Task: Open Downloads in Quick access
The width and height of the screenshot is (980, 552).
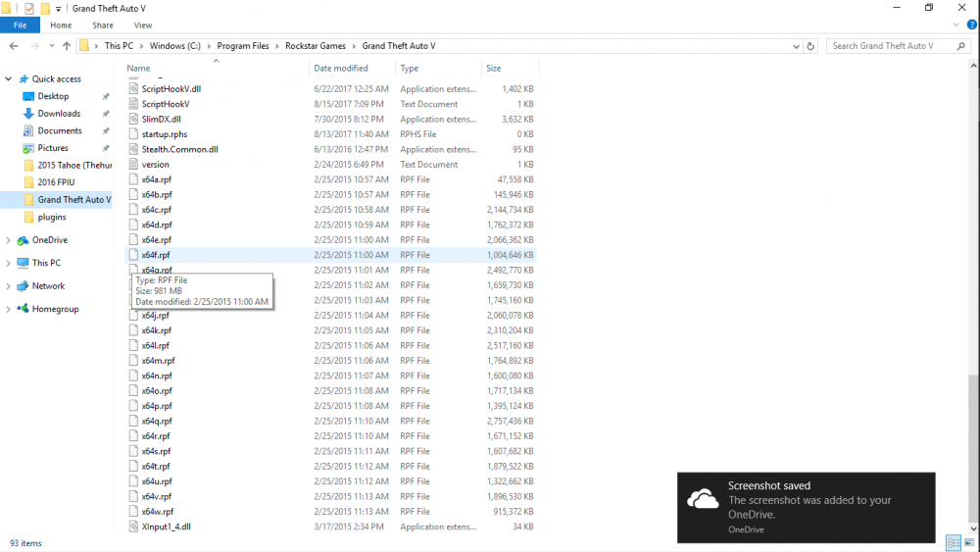Action: pyautogui.click(x=59, y=113)
